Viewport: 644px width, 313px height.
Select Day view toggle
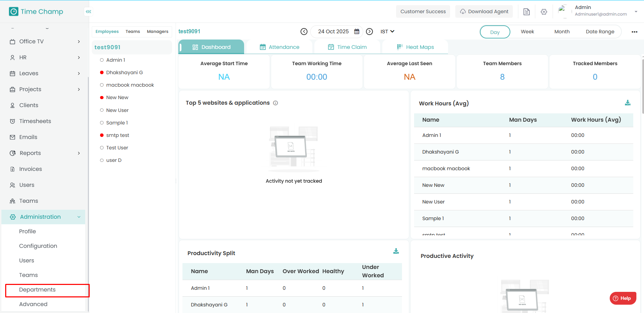[495, 32]
